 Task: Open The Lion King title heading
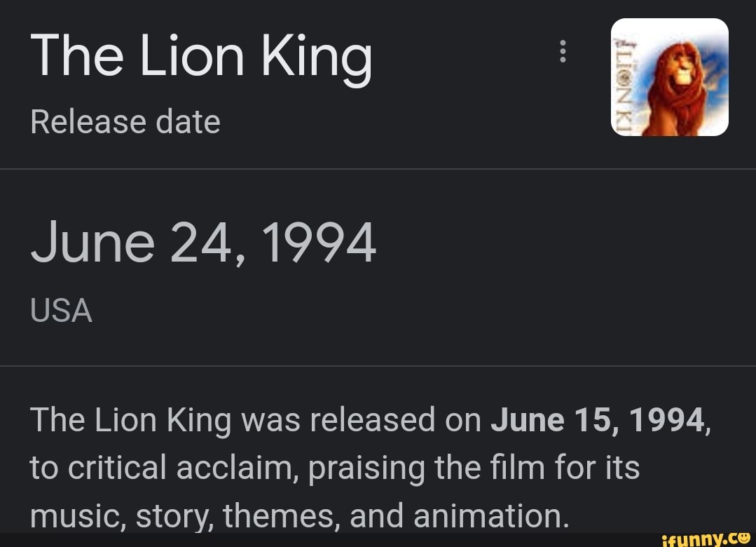tap(202, 56)
